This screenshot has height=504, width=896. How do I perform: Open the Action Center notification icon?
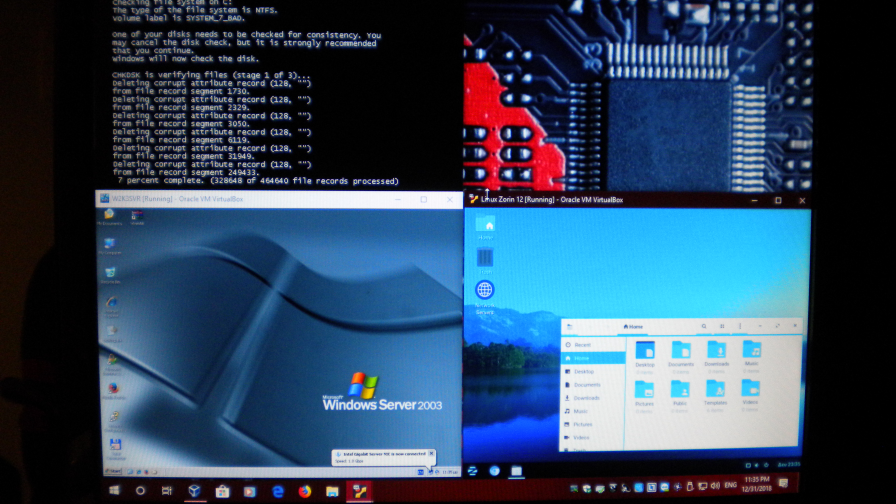784,484
